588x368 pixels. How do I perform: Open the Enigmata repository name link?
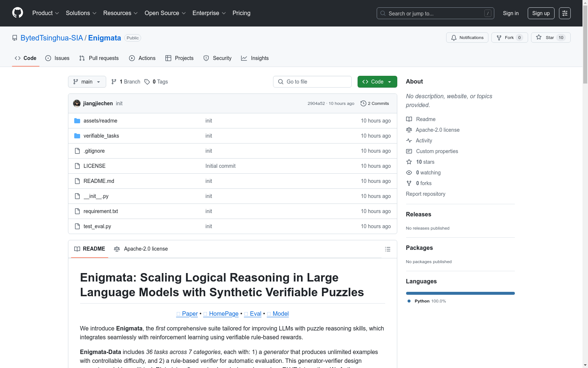click(104, 38)
